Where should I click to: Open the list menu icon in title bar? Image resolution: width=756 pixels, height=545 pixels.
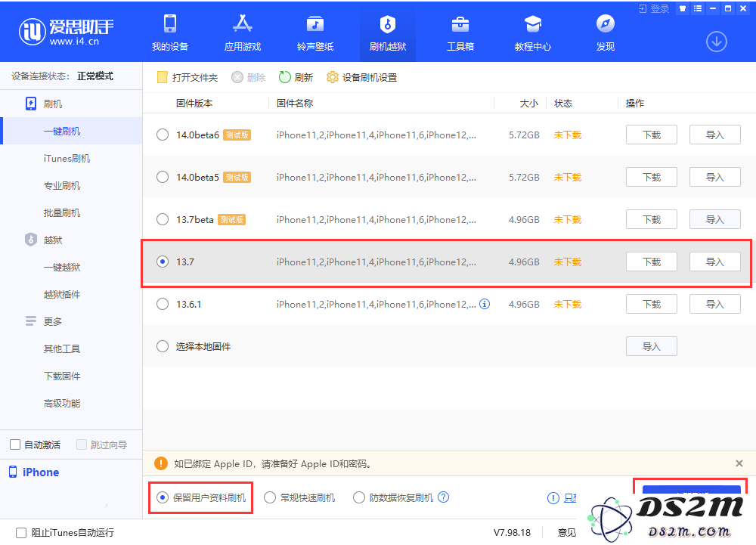(x=698, y=8)
